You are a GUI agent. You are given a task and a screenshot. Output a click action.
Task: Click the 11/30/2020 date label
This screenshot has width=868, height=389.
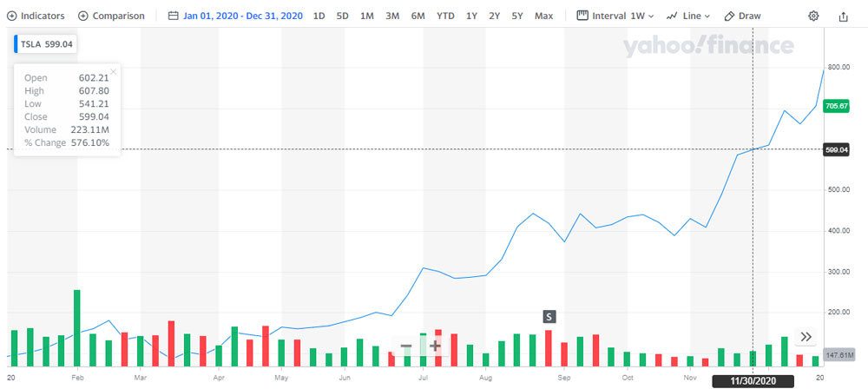point(753,381)
